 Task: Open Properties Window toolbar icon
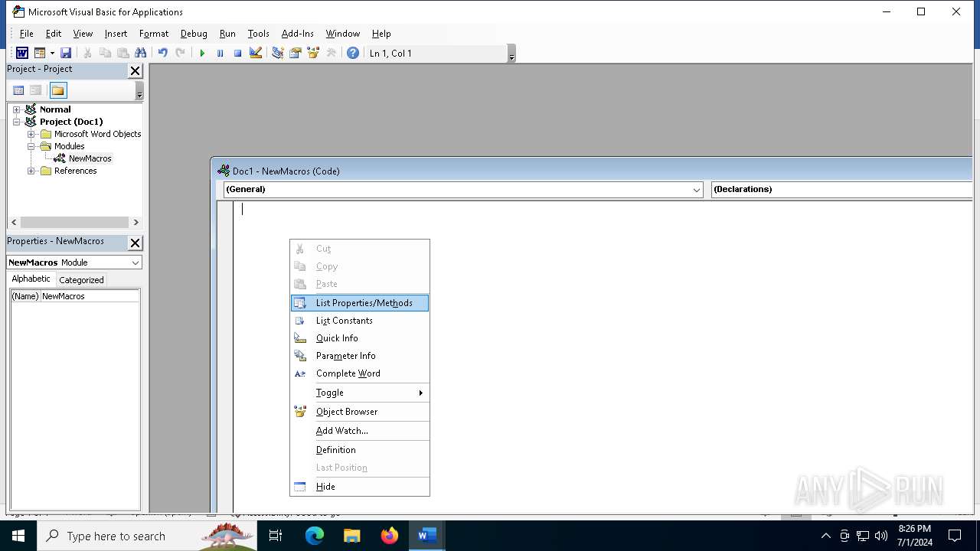[295, 53]
